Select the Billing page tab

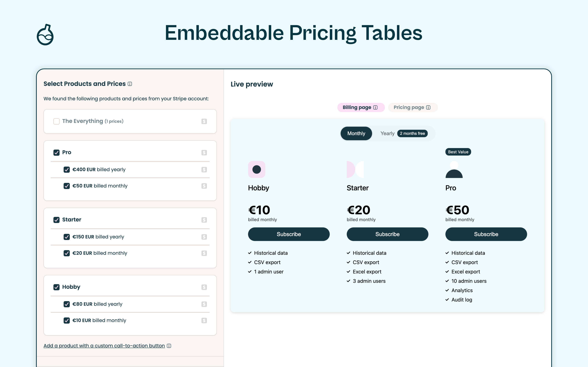(361, 108)
